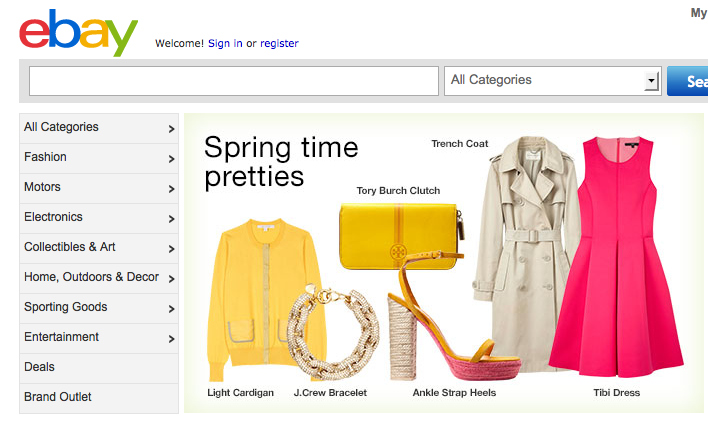Click the Tory Burch Clutch label
The height and width of the screenshot is (430, 708).
[398, 191]
